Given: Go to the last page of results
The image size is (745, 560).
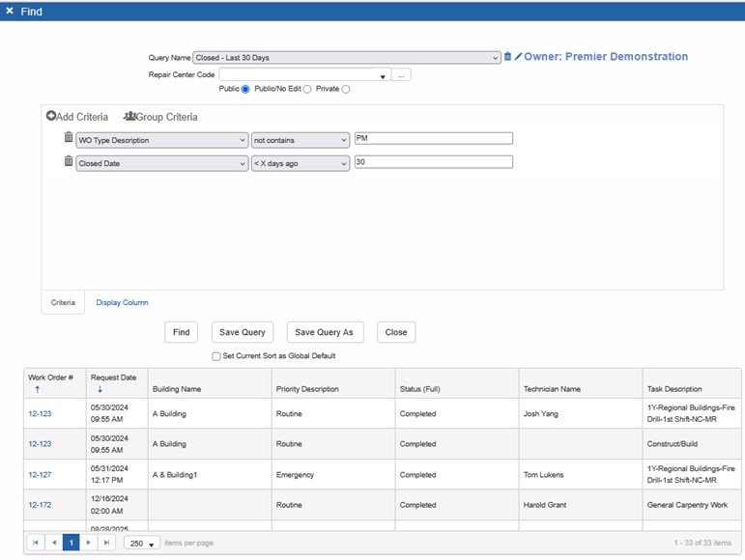Looking at the screenshot, I should tap(106, 543).
